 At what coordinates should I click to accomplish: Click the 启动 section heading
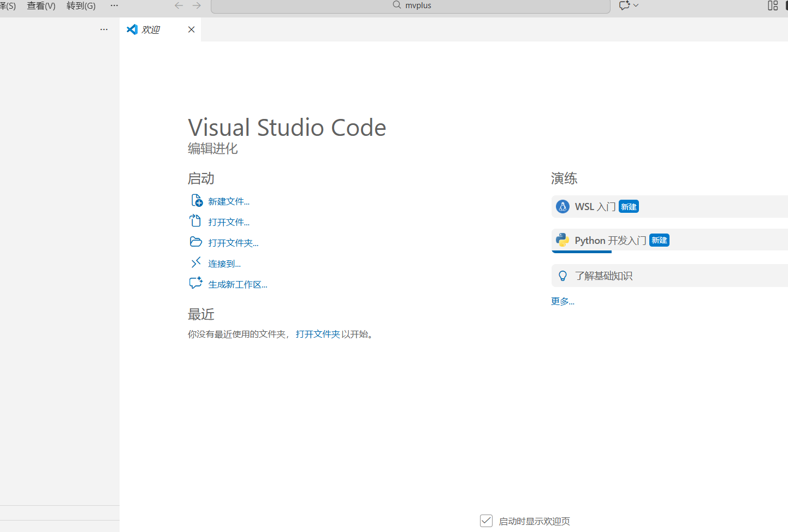coord(201,178)
